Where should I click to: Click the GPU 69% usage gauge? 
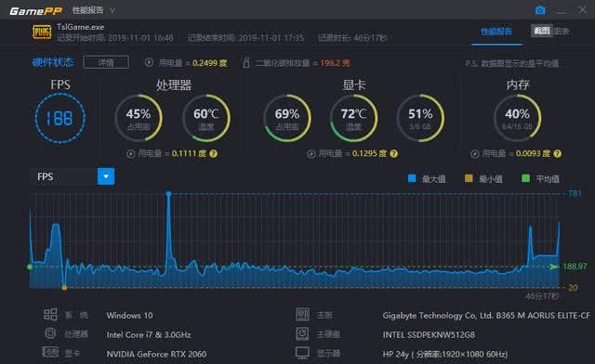[287, 118]
